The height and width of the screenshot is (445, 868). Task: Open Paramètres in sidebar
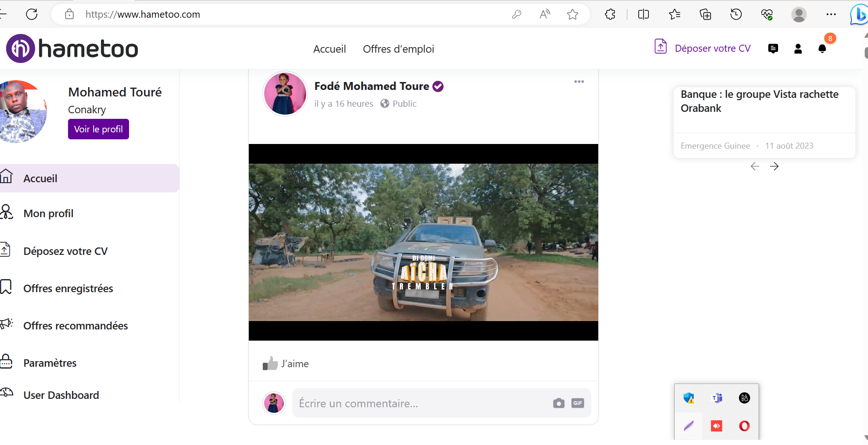[50, 363]
